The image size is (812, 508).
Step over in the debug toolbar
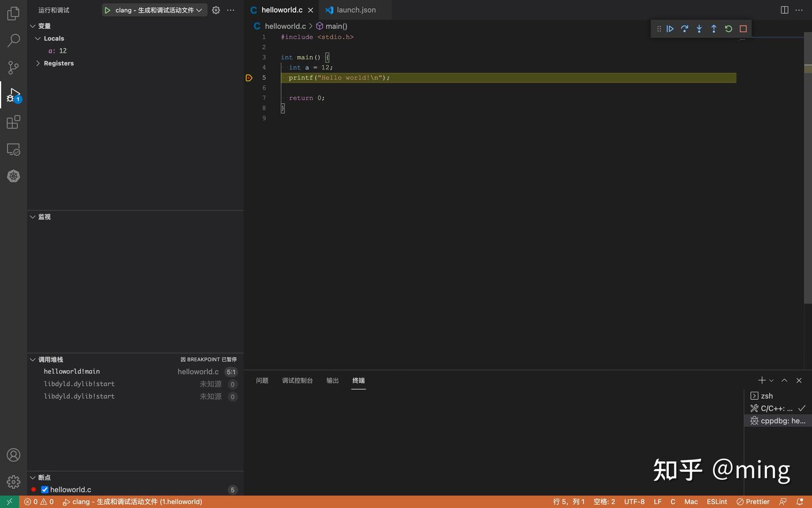click(685, 29)
